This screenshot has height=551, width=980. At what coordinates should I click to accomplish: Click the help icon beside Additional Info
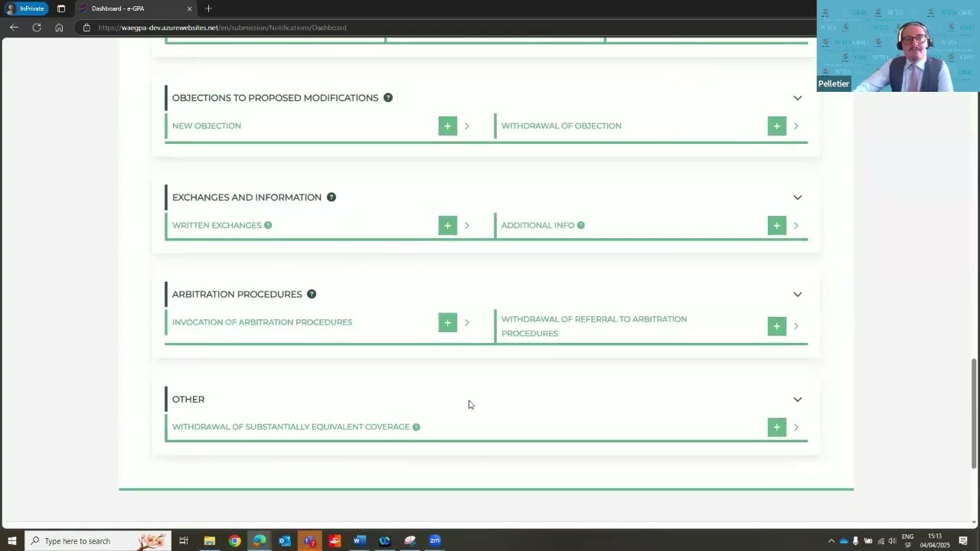click(581, 225)
